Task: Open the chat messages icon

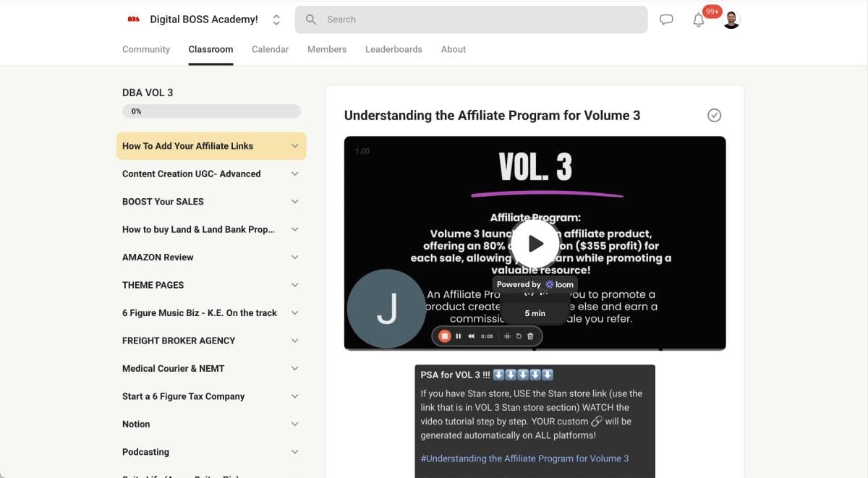Action: pyautogui.click(x=666, y=20)
